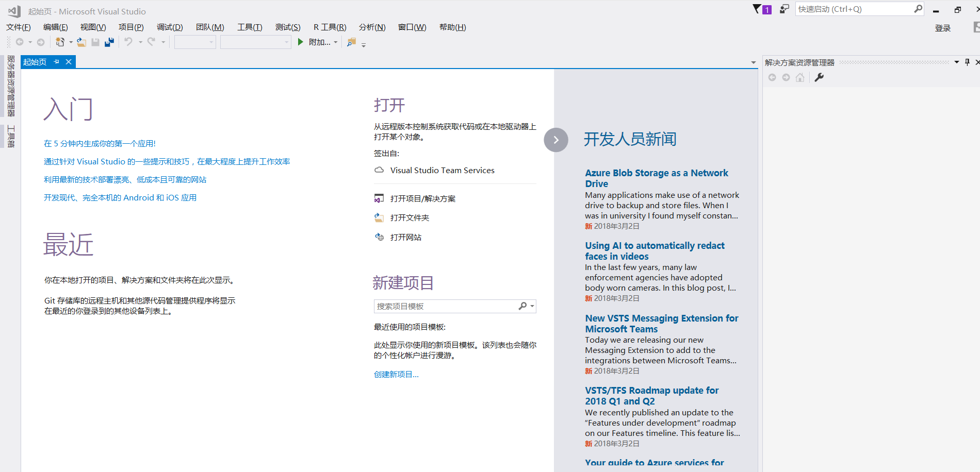Click the Open File toolbar icon
The height and width of the screenshot is (472, 980).
pyautogui.click(x=81, y=42)
